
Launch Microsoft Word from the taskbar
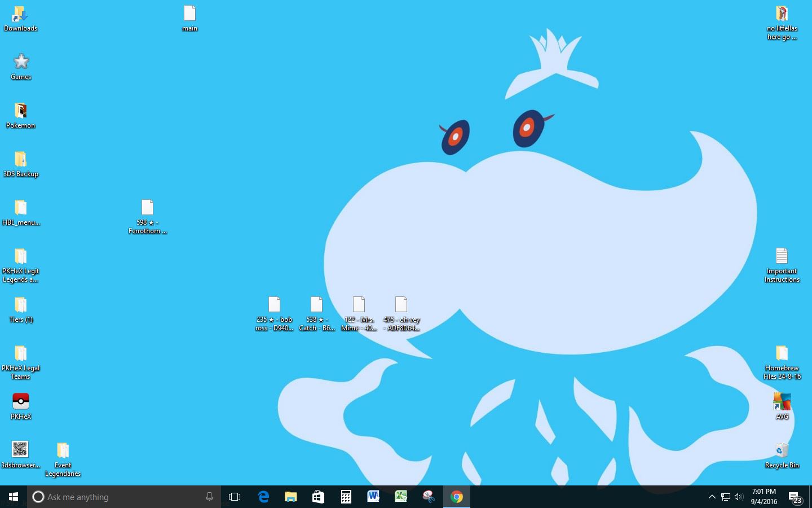click(373, 497)
